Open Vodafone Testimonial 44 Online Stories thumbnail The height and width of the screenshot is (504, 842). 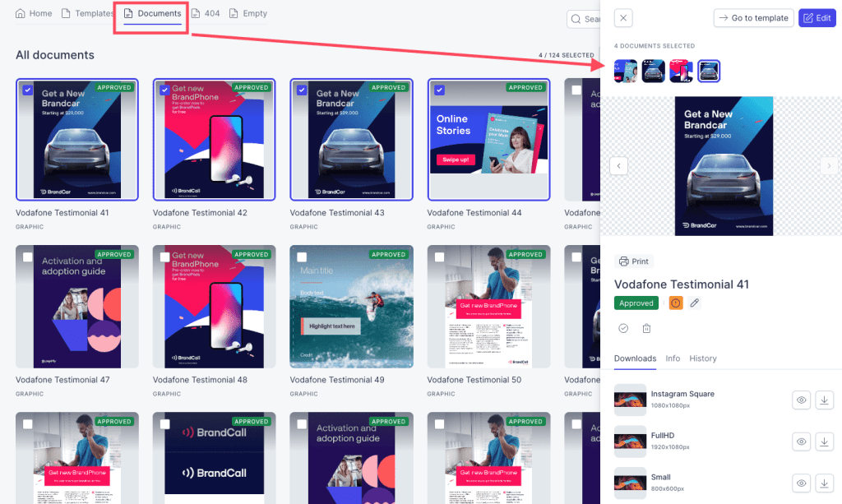pos(488,140)
